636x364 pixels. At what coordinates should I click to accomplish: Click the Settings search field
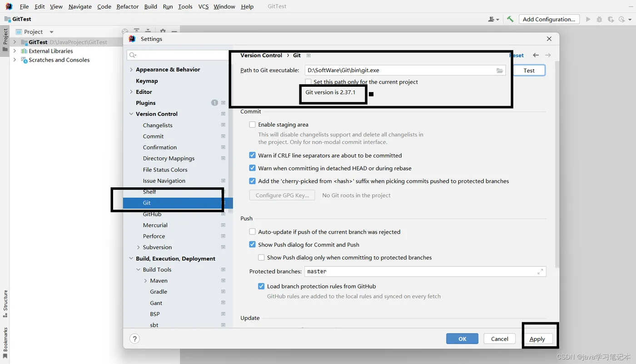(x=178, y=55)
